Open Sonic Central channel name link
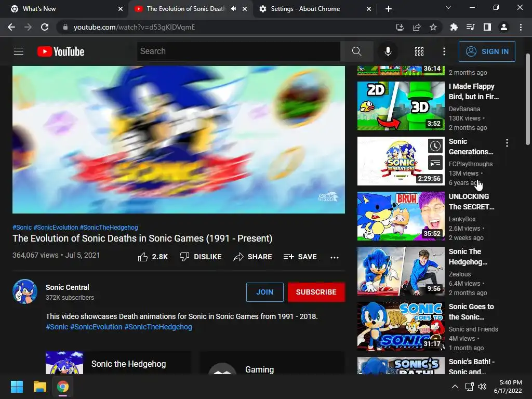The width and height of the screenshot is (532, 399). [68, 287]
